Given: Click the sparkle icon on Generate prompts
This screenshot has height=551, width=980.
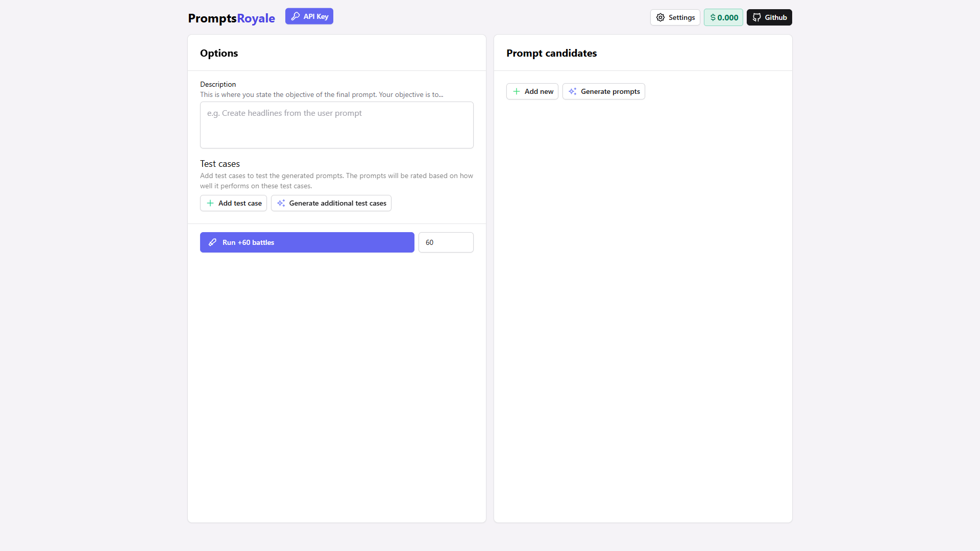Looking at the screenshot, I should coord(573,91).
